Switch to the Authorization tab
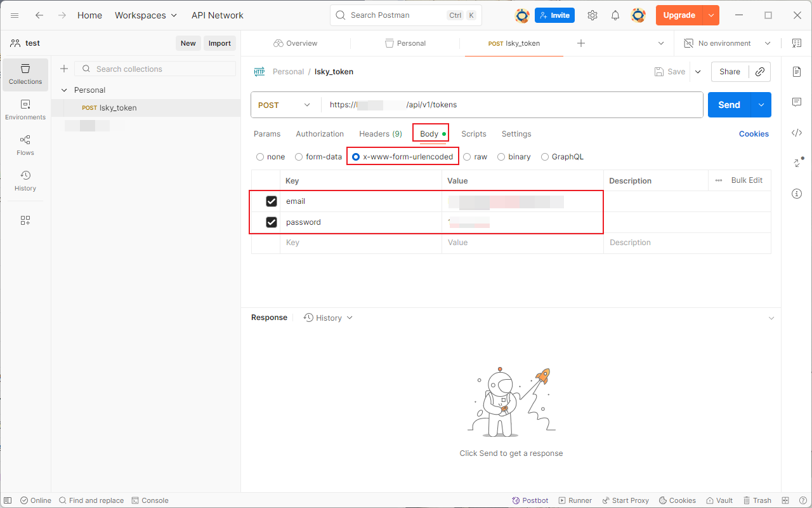 click(320, 134)
